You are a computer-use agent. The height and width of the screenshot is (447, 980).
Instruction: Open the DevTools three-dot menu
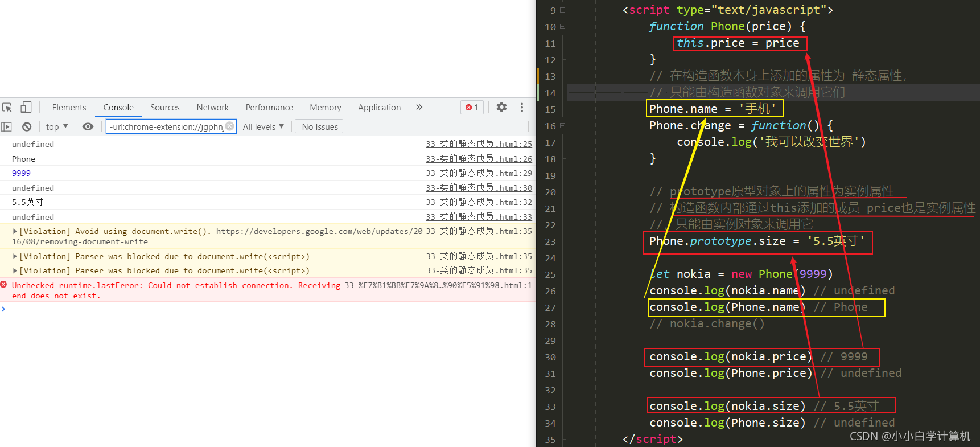point(522,107)
